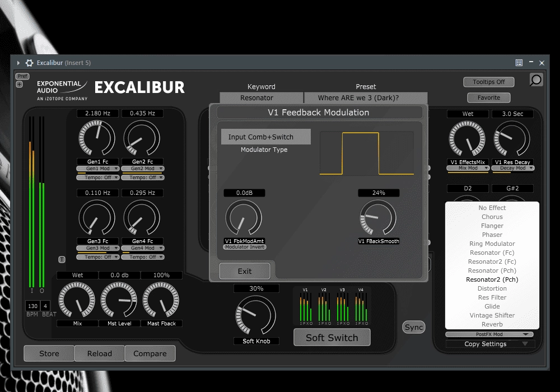Click the 2.180 Hz value field
The image size is (560, 392).
[97, 113]
